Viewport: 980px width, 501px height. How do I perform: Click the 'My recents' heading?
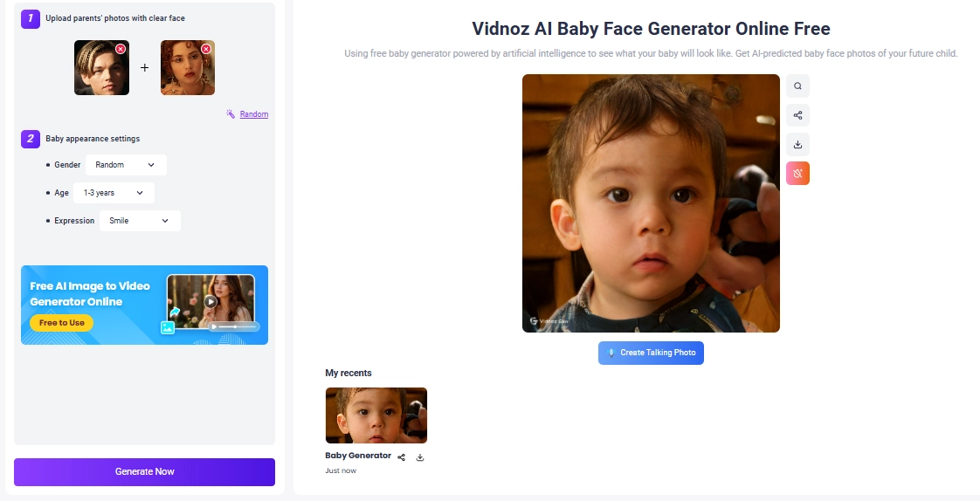tap(349, 373)
